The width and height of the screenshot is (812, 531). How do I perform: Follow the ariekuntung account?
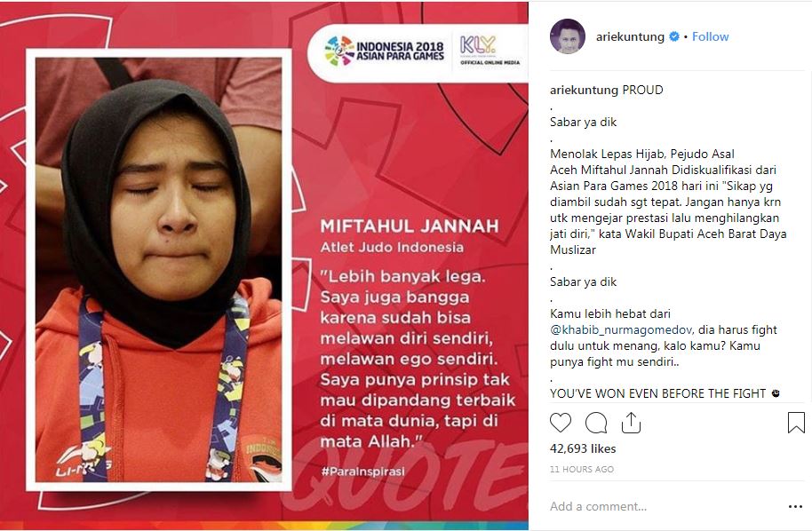click(x=710, y=36)
